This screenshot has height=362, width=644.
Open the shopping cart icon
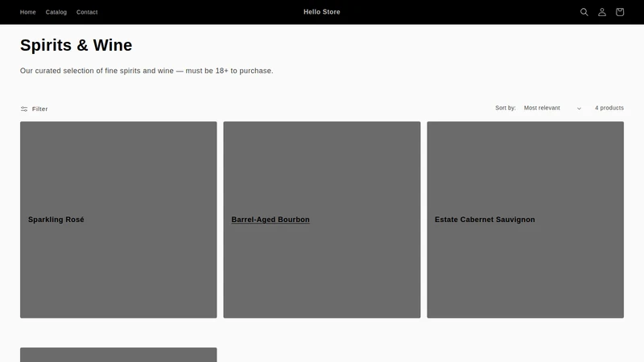point(620,12)
